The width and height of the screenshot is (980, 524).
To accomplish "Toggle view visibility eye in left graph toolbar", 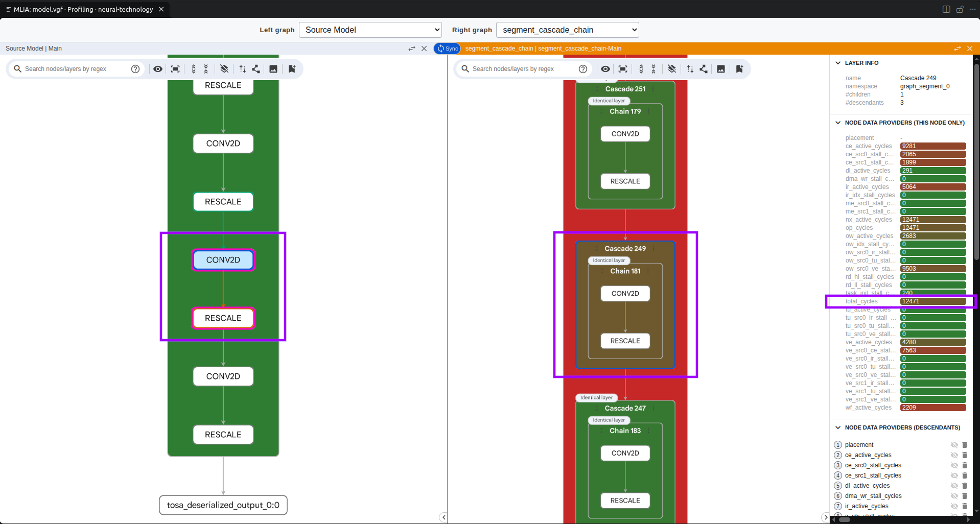I will [158, 69].
